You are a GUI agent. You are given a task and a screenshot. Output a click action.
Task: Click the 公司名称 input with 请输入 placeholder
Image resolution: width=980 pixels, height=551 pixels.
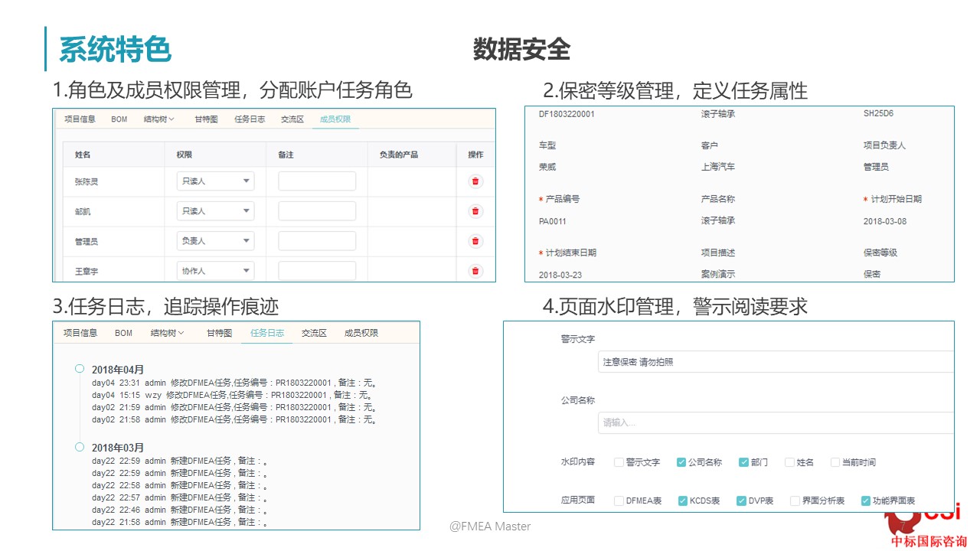pyautogui.click(x=776, y=422)
